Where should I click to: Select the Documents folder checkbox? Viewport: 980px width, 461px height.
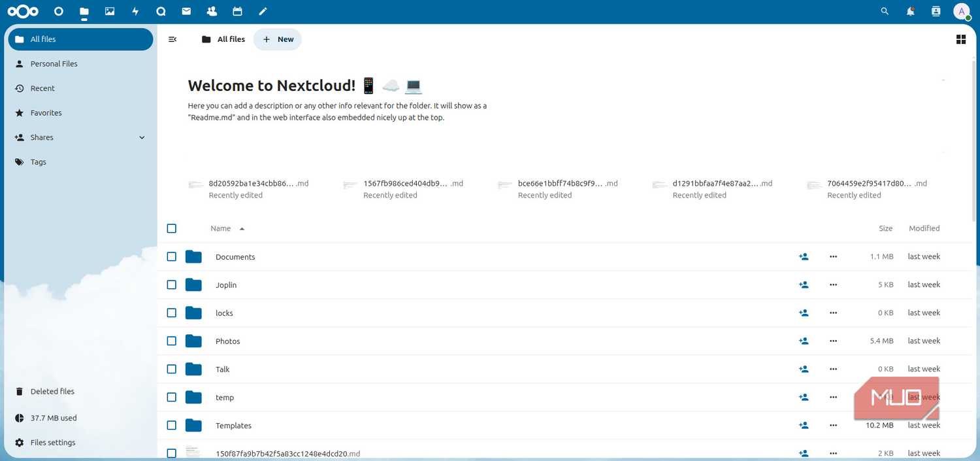point(171,257)
